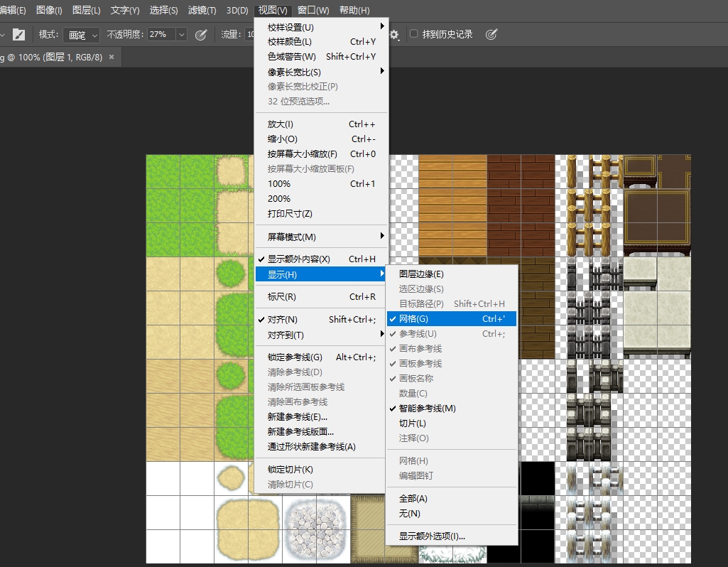This screenshot has width=728, height=567.
Task: Open the 模式 dropdown showing 画笔
Action: (x=81, y=34)
